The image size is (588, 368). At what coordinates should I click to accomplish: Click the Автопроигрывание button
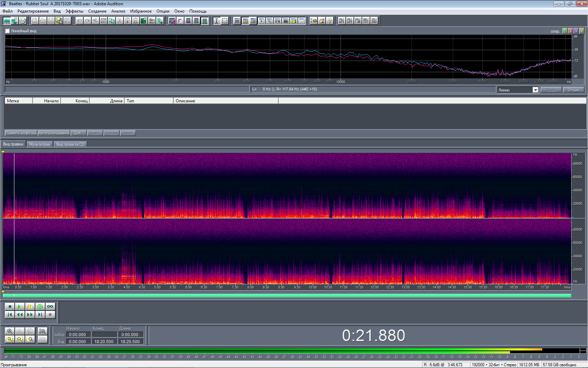pyautogui.click(x=54, y=133)
